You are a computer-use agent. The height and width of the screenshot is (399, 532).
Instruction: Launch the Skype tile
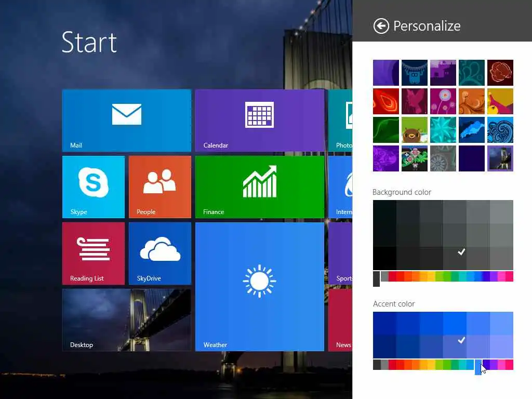(x=94, y=187)
